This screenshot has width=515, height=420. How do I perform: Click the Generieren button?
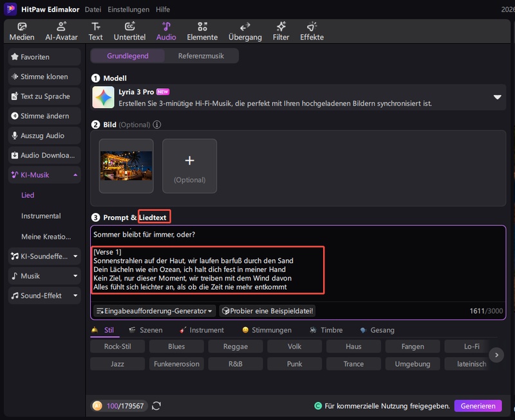point(477,406)
